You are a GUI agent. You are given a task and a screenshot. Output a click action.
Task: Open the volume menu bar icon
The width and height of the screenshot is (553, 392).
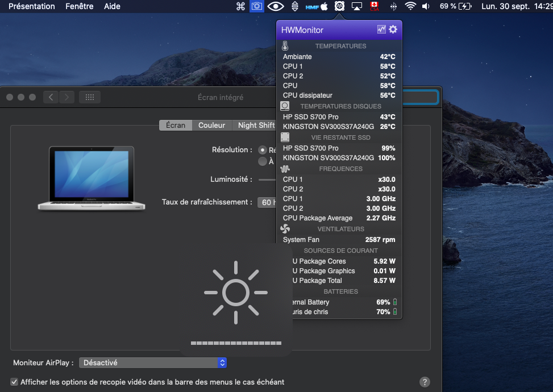click(x=426, y=6)
